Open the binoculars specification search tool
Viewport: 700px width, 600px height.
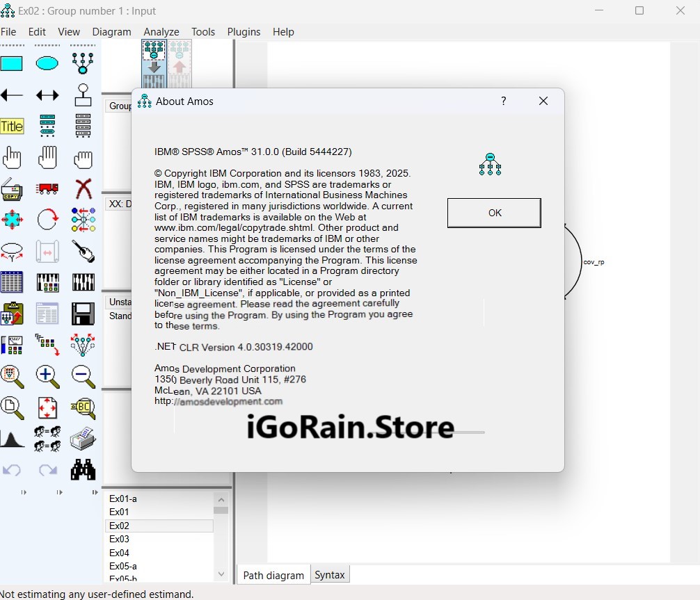83,470
